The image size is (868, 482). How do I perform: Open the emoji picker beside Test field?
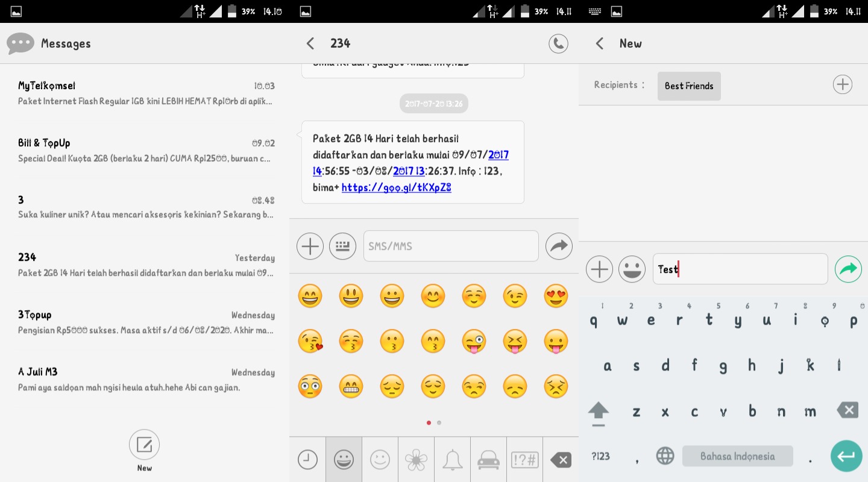point(632,269)
